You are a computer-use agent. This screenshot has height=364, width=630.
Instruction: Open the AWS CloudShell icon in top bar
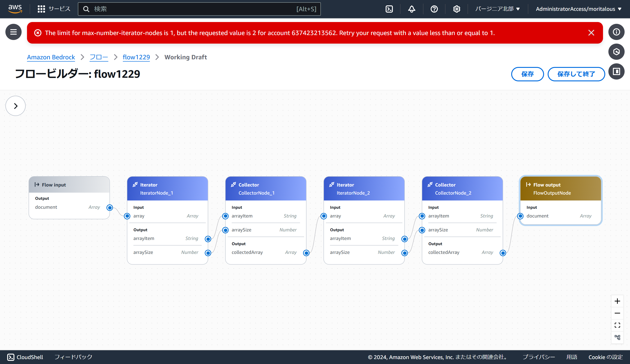[389, 9]
